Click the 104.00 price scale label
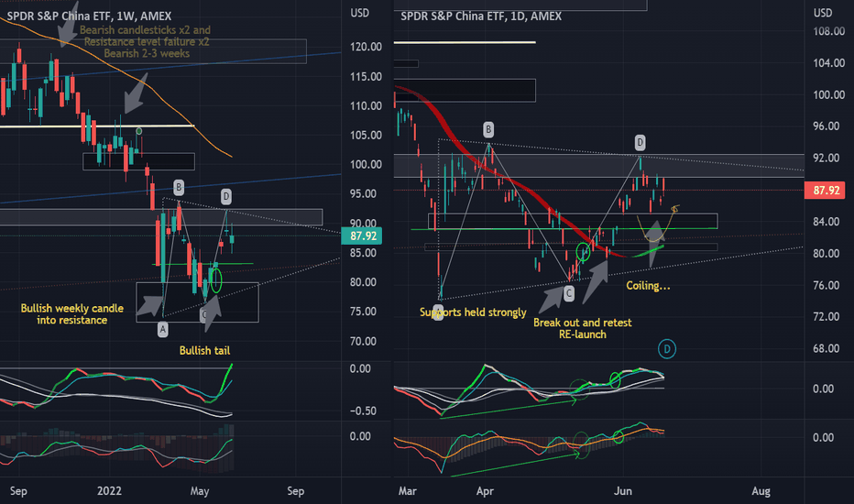Viewport: 854px width, 504px height. pos(829,63)
